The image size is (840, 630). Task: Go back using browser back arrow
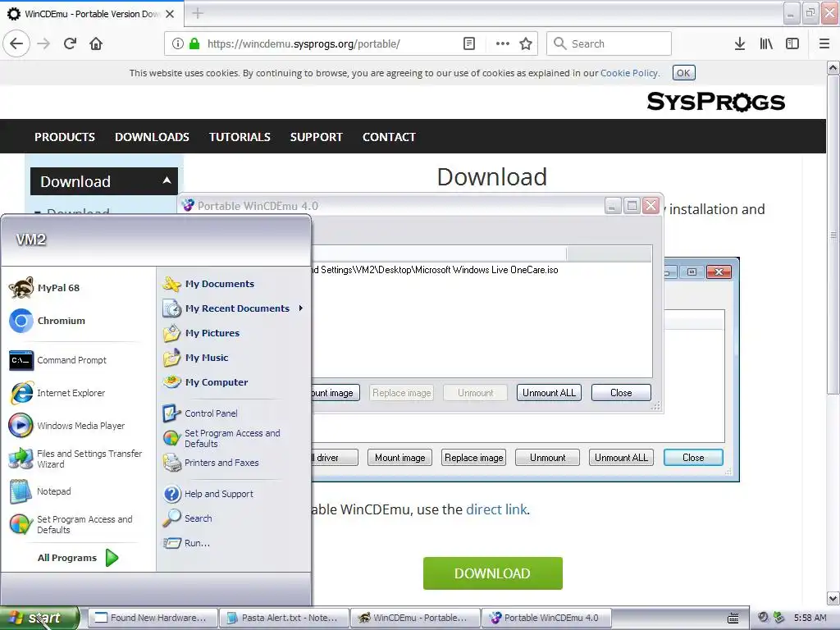tap(16, 43)
